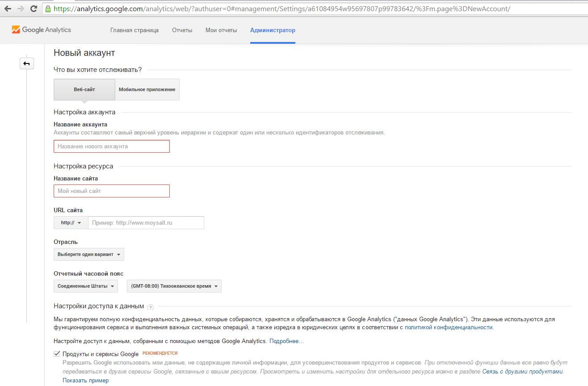The image size is (588, 386).
Task: Select the Администратор tab
Action: [273, 30]
